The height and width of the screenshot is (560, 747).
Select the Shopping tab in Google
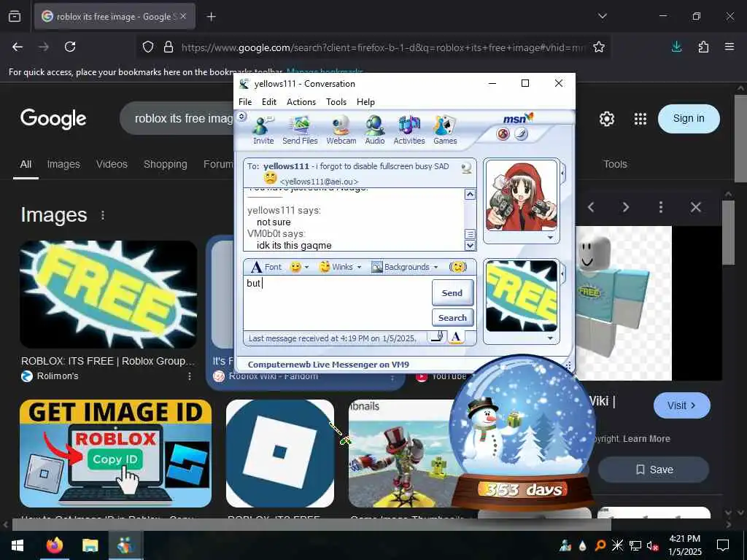click(x=166, y=164)
